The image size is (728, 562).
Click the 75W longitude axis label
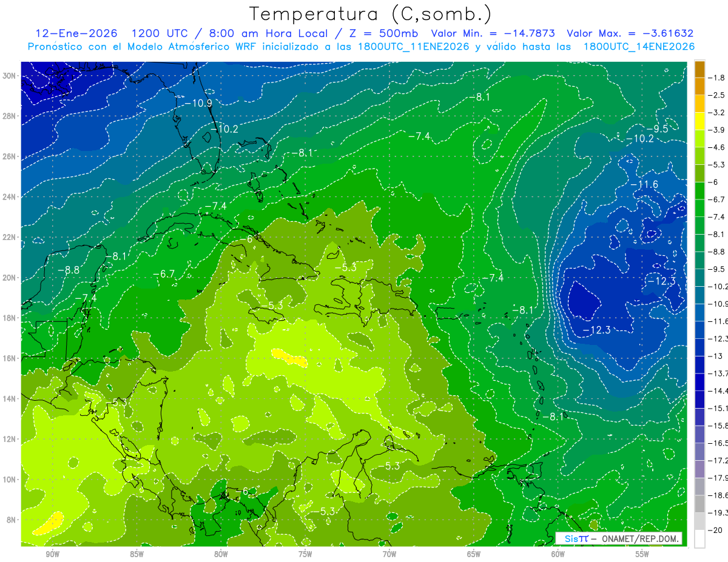click(x=305, y=554)
